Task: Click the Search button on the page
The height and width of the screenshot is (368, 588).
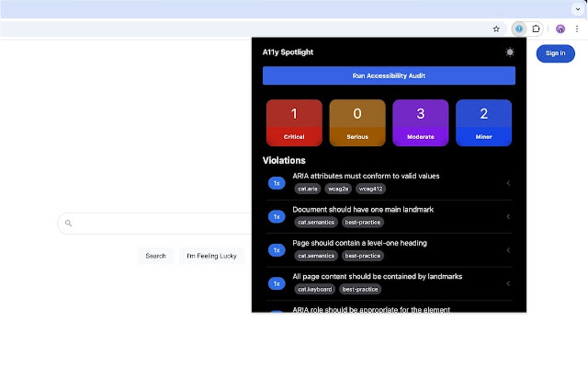Action: click(156, 256)
